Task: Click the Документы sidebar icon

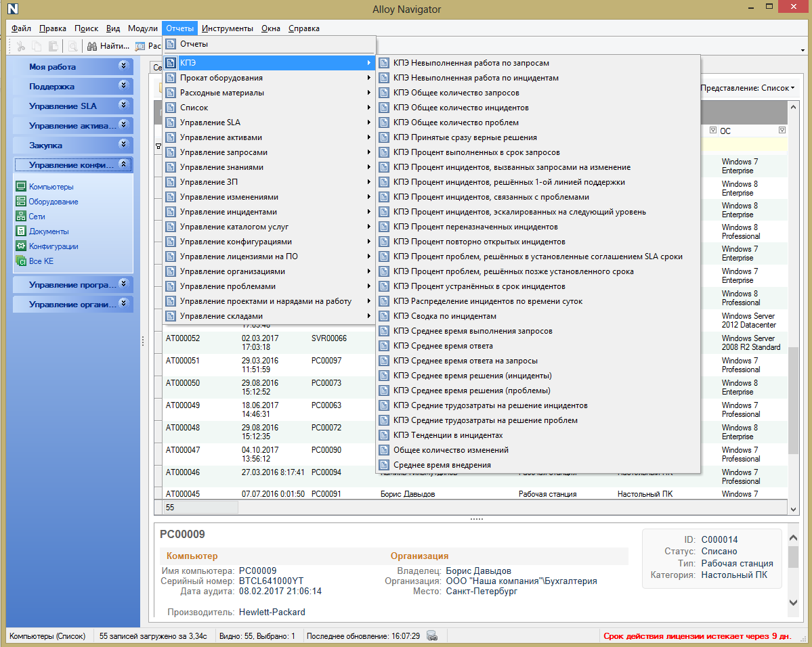Action: (x=21, y=231)
